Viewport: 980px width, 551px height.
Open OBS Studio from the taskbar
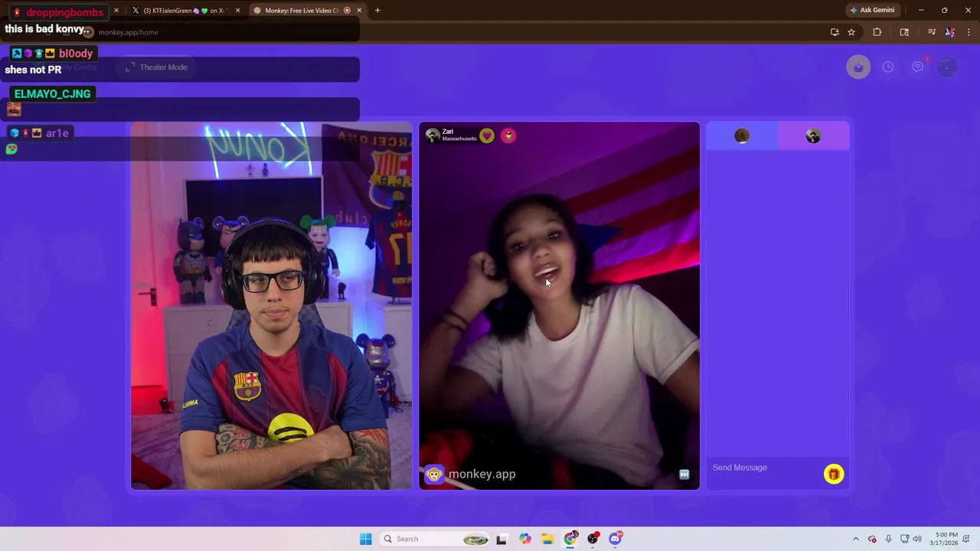pos(593,539)
